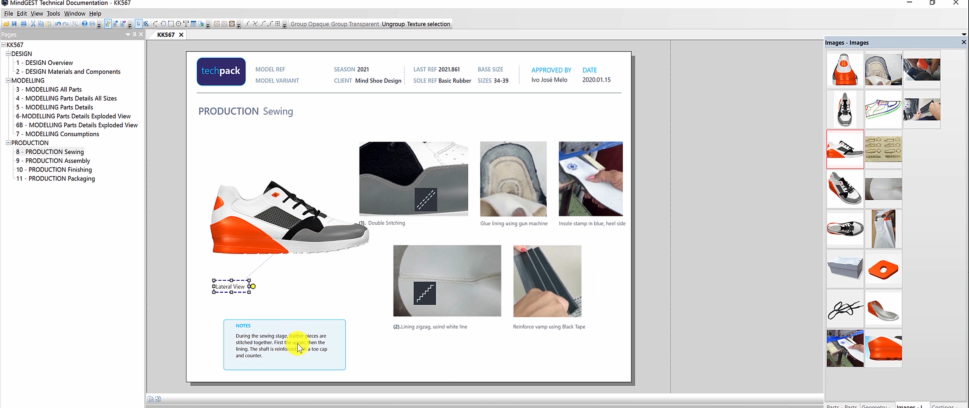Screen dimensions: 969x408
Task: Close the Pages panel
Action: point(140,35)
